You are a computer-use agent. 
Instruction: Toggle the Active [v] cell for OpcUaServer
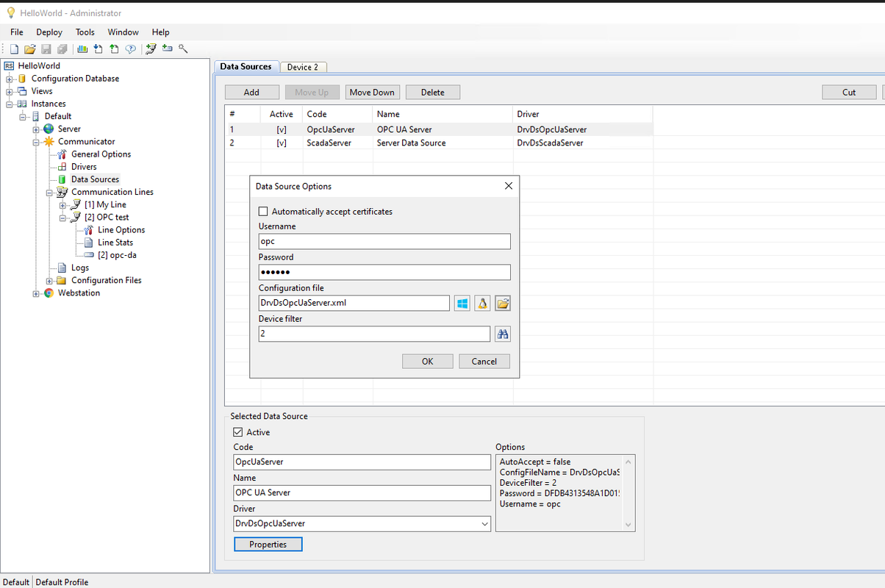pos(282,129)
